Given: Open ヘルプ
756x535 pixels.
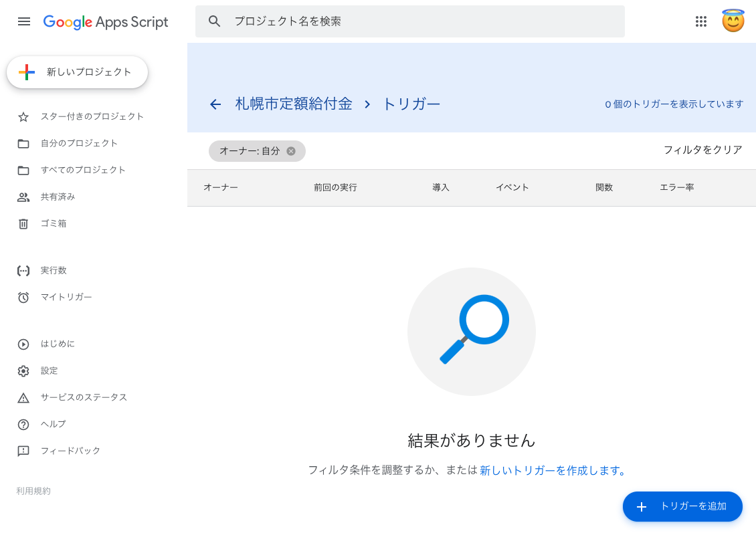Looking at the screenshot, I should (x=53, y=424).
